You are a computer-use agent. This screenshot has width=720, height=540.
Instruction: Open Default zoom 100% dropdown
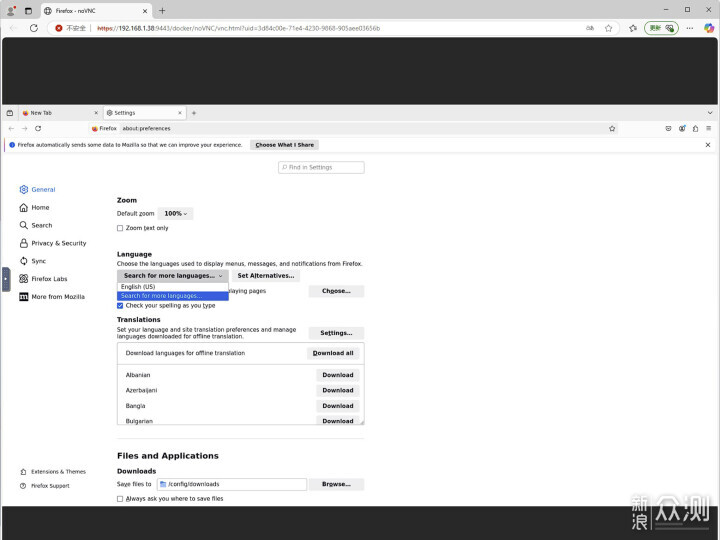(175, 214)
